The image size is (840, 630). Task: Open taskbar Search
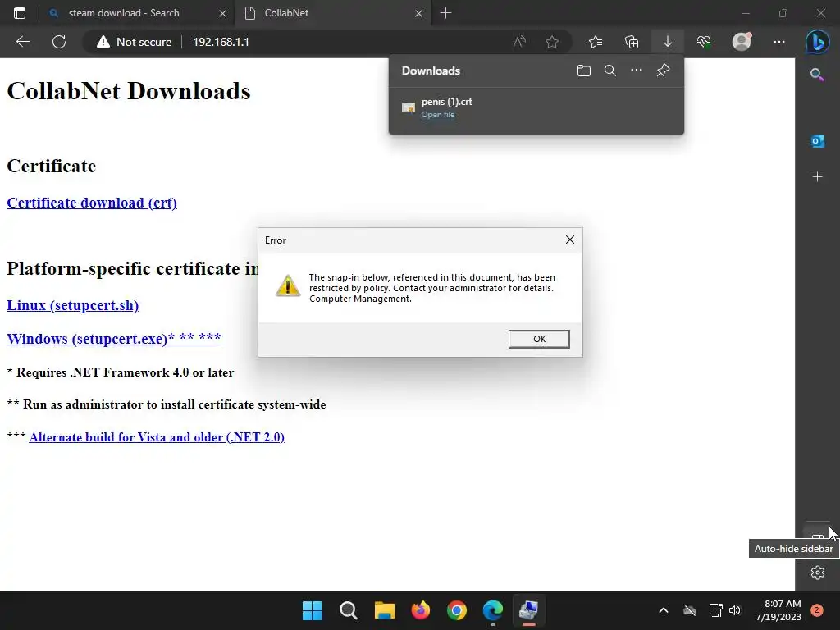pyautogui.click(x=348, y=610)
